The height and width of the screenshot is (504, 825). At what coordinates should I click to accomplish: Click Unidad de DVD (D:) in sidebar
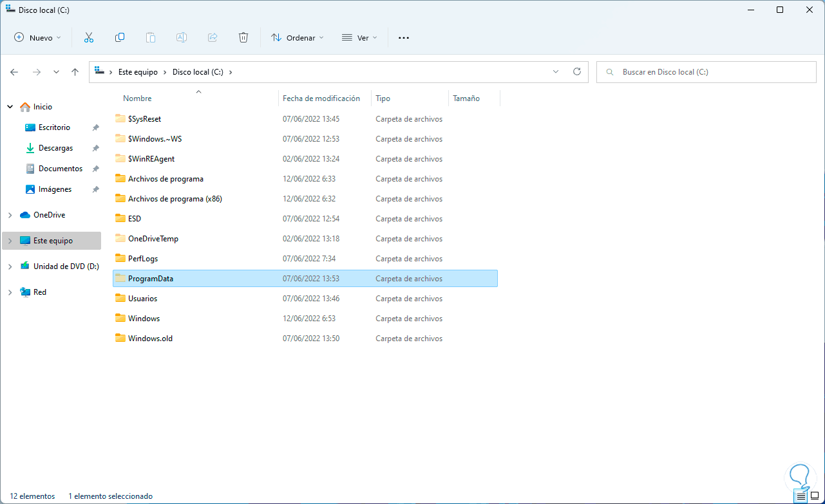[x=66, y=266]
